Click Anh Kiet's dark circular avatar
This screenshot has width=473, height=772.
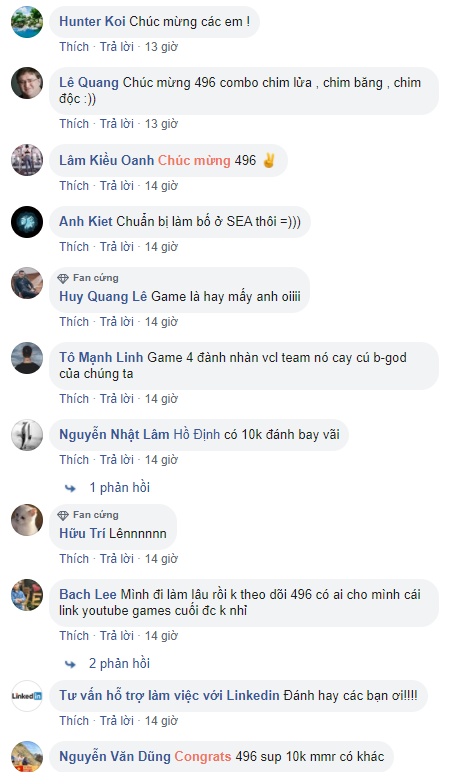click(x=27, y=222)
